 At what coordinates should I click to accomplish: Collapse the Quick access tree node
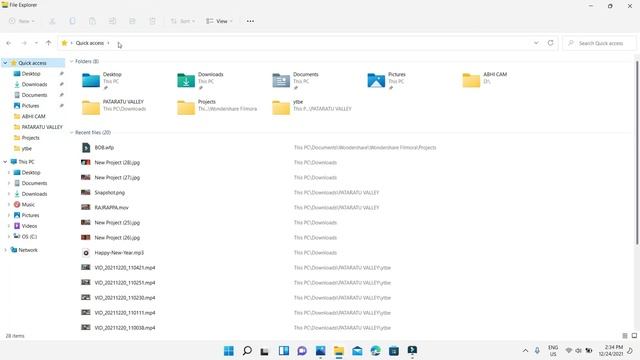[x=5, y=63]
